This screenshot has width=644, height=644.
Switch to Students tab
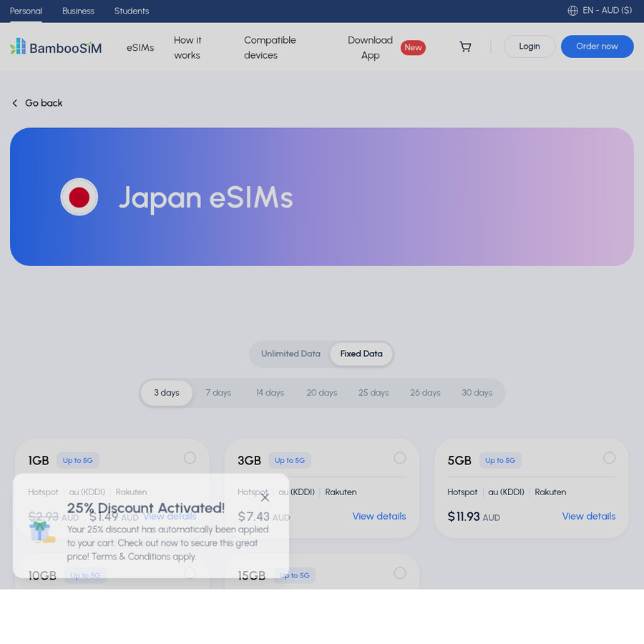coord(132,11)
